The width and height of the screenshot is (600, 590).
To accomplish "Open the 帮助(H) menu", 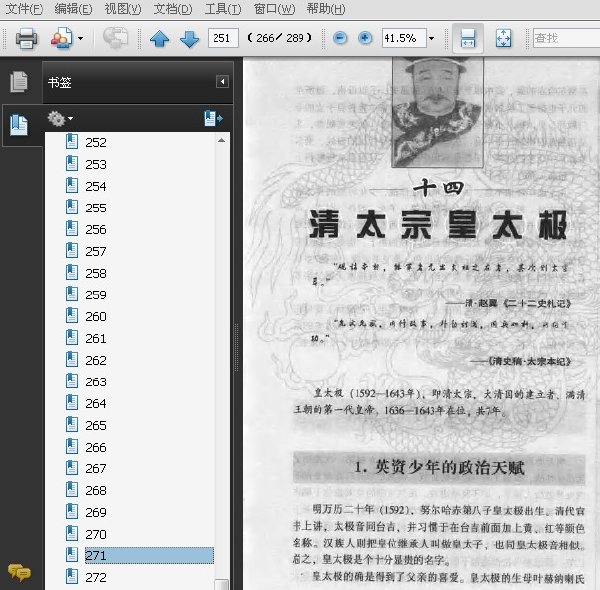I will [x=326, y=8].
